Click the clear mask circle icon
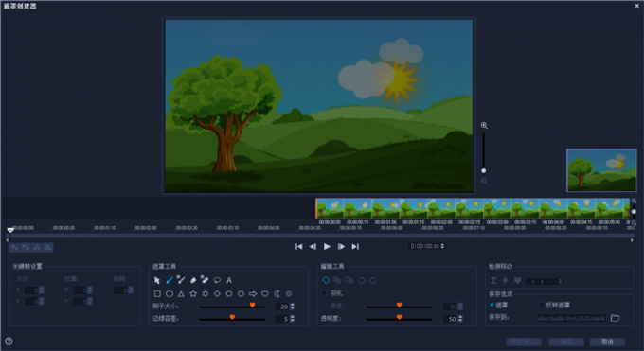The width and height of the screenshot is (644, 351). (x=289, y=294)
